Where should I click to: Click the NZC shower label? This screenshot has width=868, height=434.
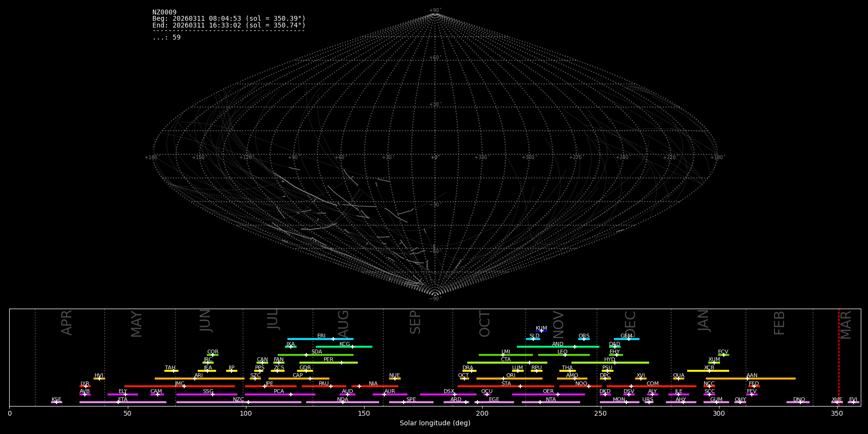coord(238,400)
